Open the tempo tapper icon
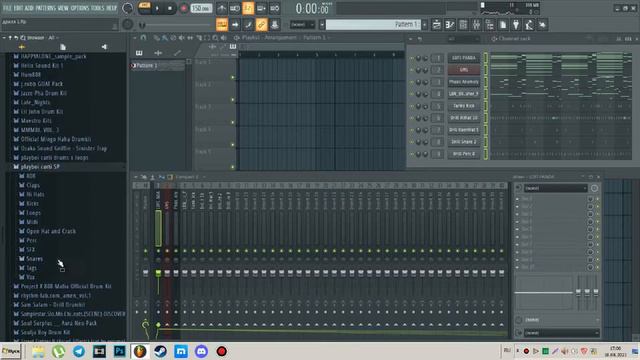Viewport: 640px width, 360px height. coord(529,25)
